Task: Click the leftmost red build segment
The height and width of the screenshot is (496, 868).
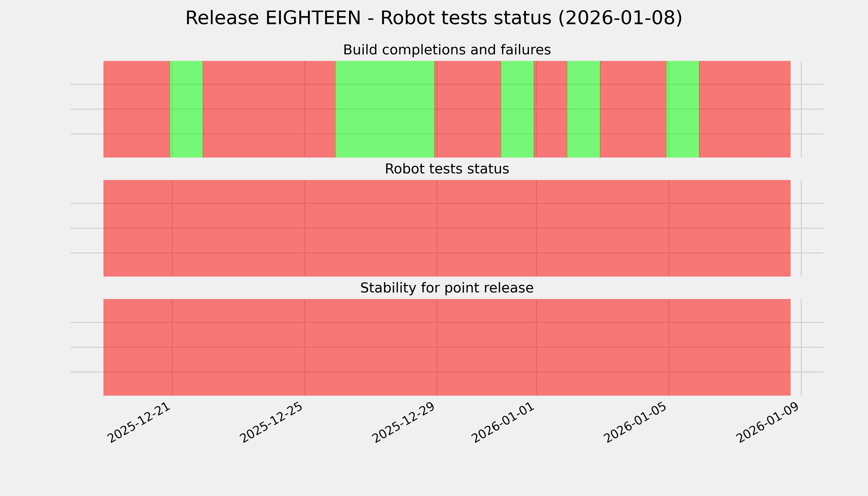Action: (x=136, y=109)
